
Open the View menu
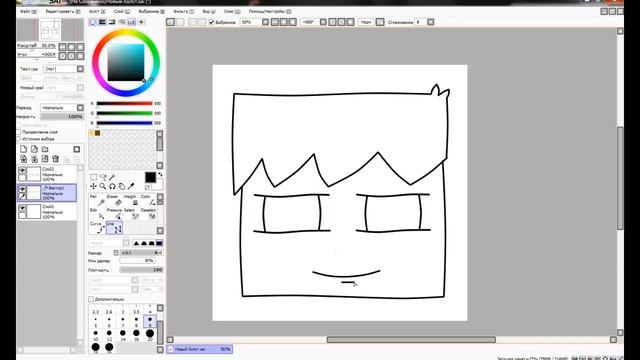pyautogui.click(x=209, y=11)
